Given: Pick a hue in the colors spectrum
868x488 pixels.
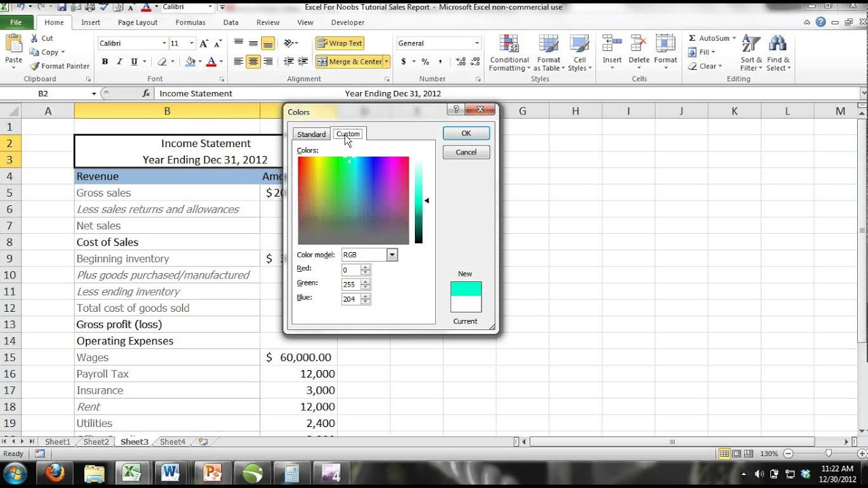Looking at the screenshot, I should click(x=353, y=201).
